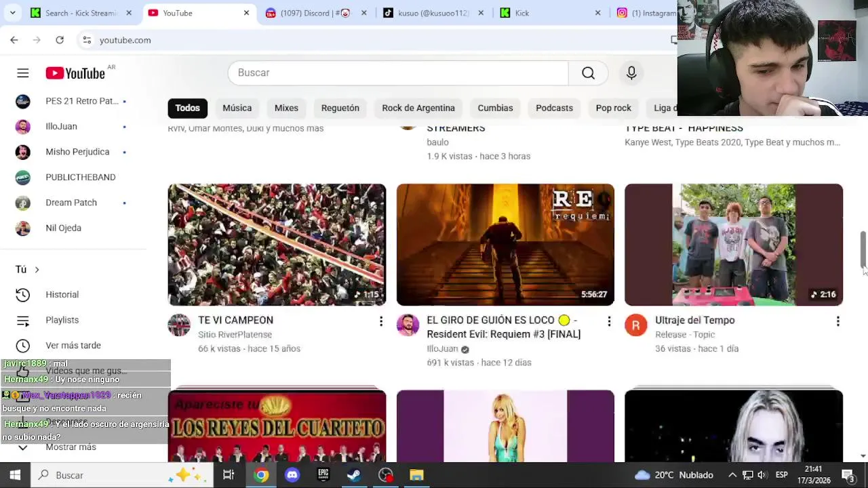Open IlloJuan avatar beside Resident Evil video

click(408, 325)
